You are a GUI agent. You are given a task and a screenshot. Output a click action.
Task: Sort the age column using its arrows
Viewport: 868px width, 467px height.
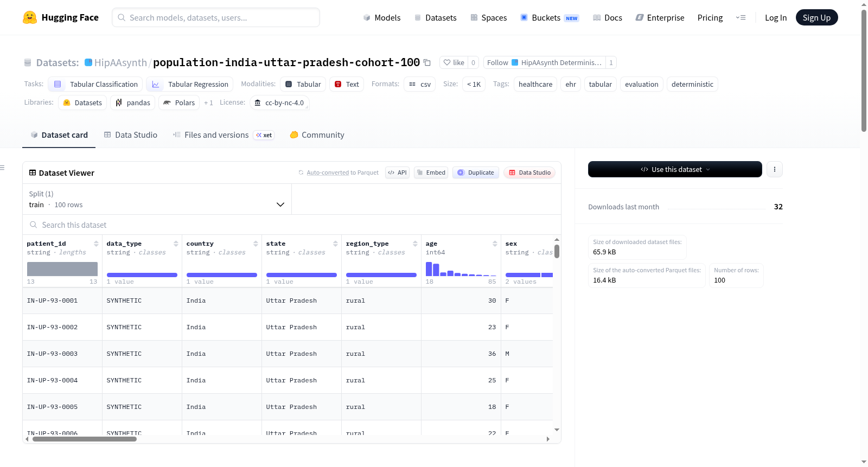(x=495, y=244)
